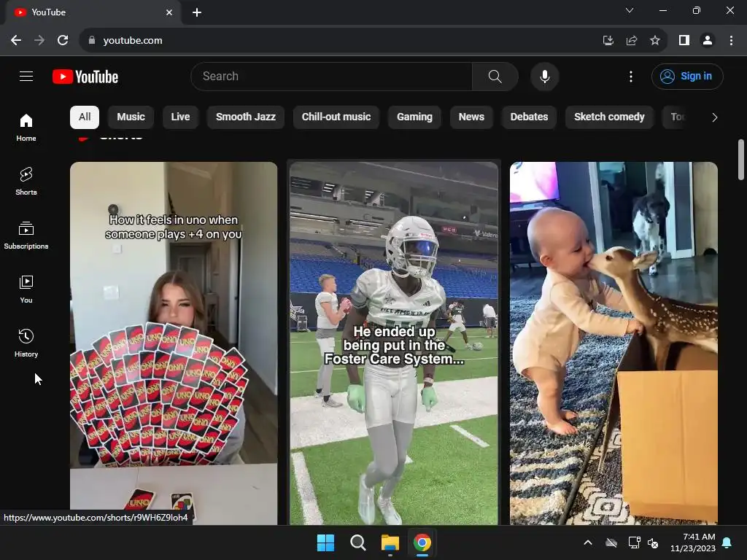Open Shorts from the sidebar
The height and width of the screenshot is (560, 747).
point(26,182)
